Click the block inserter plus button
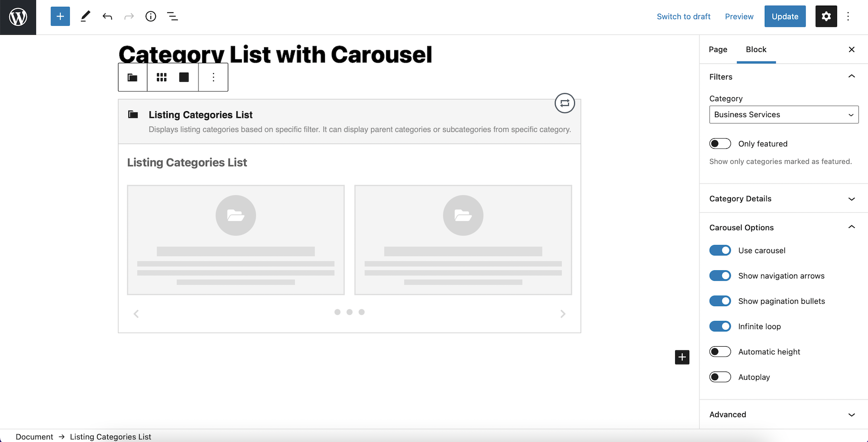The width and height of the screenshot is (868, 442). [x=60, y=17]
